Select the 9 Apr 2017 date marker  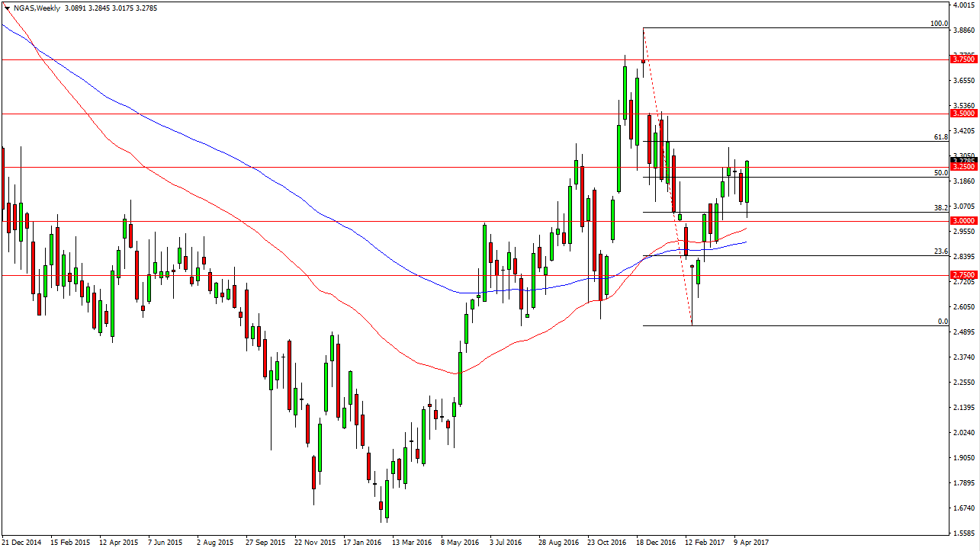[x=750, y=543]
